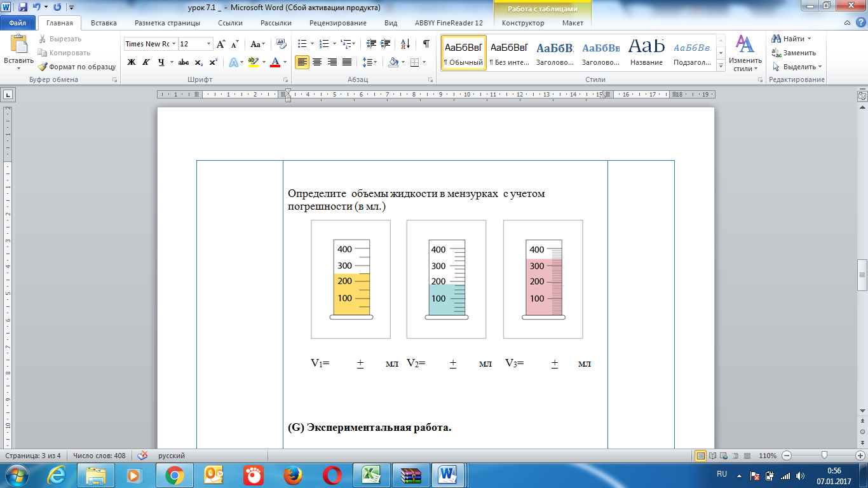Expand the bullets list dropdown
This screenshot has width=868, height=488.
[x=311, y=44]
